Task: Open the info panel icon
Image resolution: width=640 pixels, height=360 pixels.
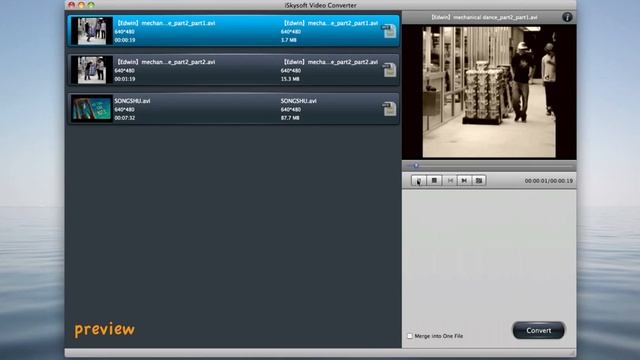Action: pos(567,17)
